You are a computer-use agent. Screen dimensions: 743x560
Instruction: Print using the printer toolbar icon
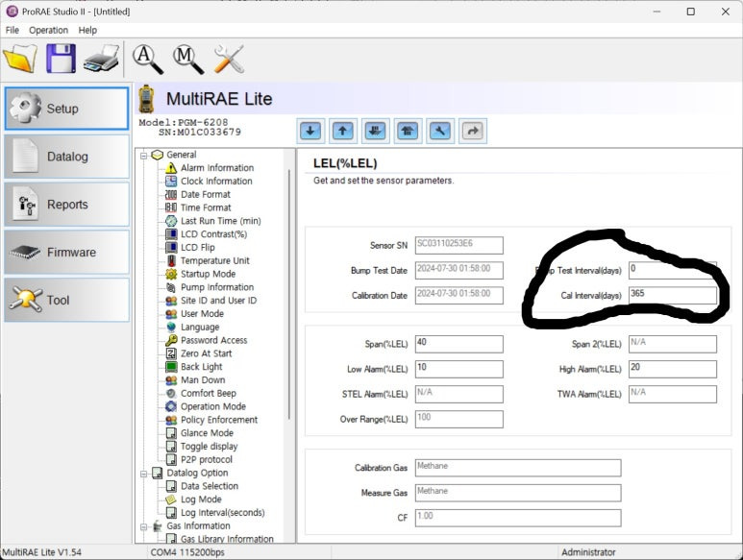pos(101,59)
